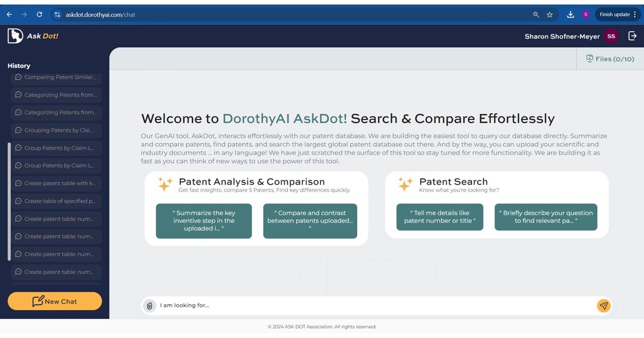The width and height of the screenshot is (644, 338).
Task: Bookmark this page with the star icon
Action: [550, 15]
